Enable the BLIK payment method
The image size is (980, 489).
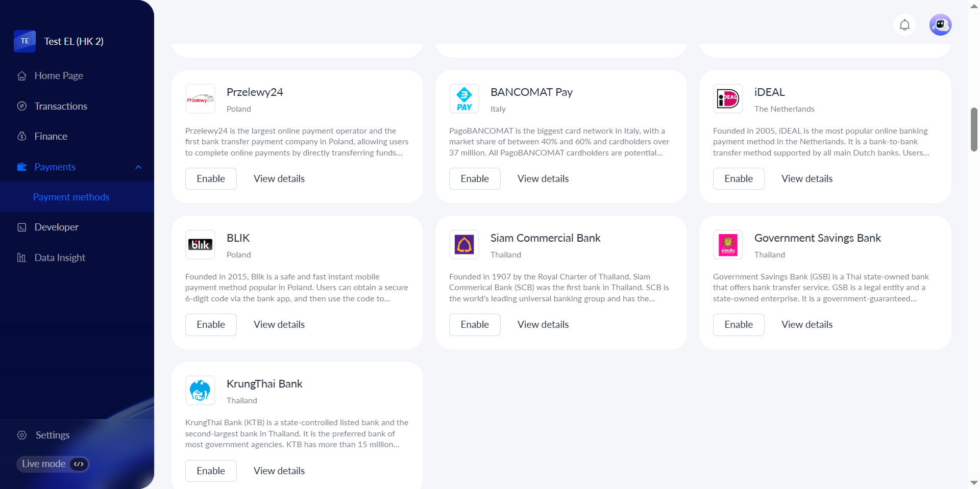211,325
